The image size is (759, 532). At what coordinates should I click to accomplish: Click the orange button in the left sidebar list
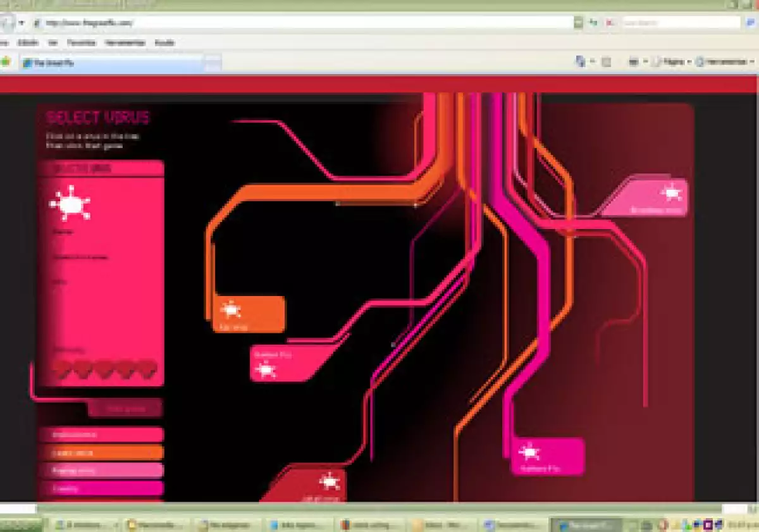click(101, 452)
